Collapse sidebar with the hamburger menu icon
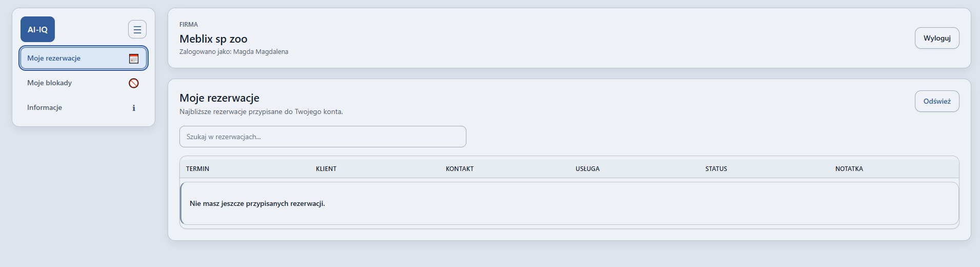This screenshot has width=980, height=267. click(x=137, y=29)
